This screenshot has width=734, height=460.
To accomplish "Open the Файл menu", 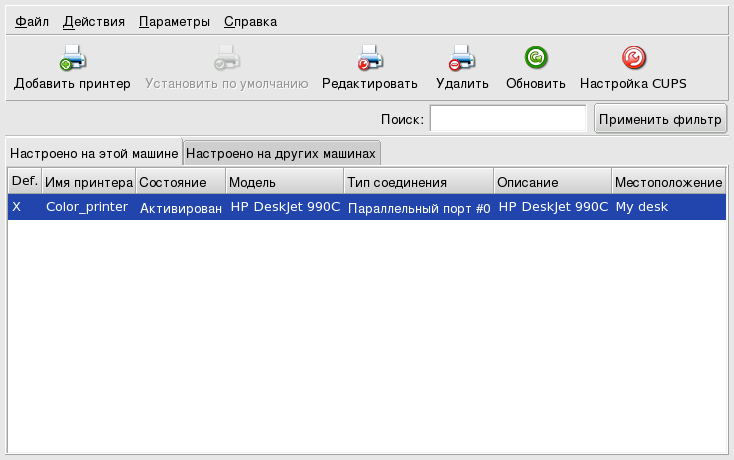I will tap(31, 21).
